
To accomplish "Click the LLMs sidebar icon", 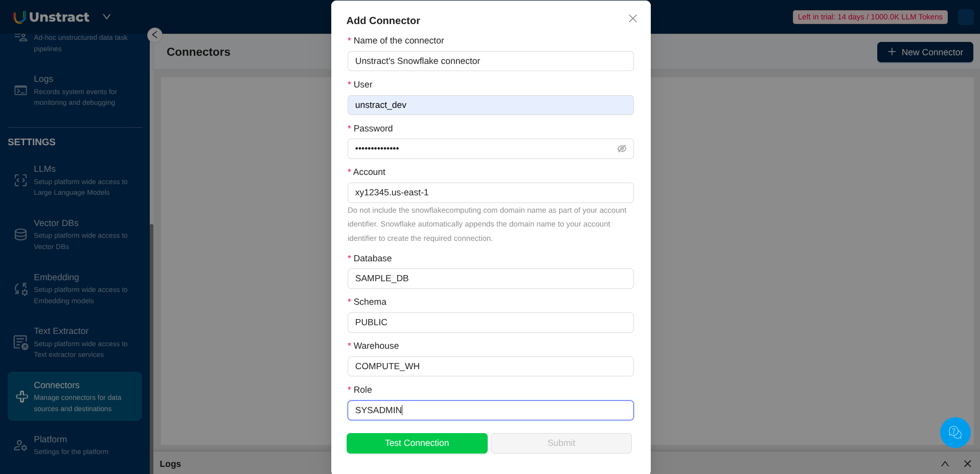I will pyautogui.click(x=20, y=180).
